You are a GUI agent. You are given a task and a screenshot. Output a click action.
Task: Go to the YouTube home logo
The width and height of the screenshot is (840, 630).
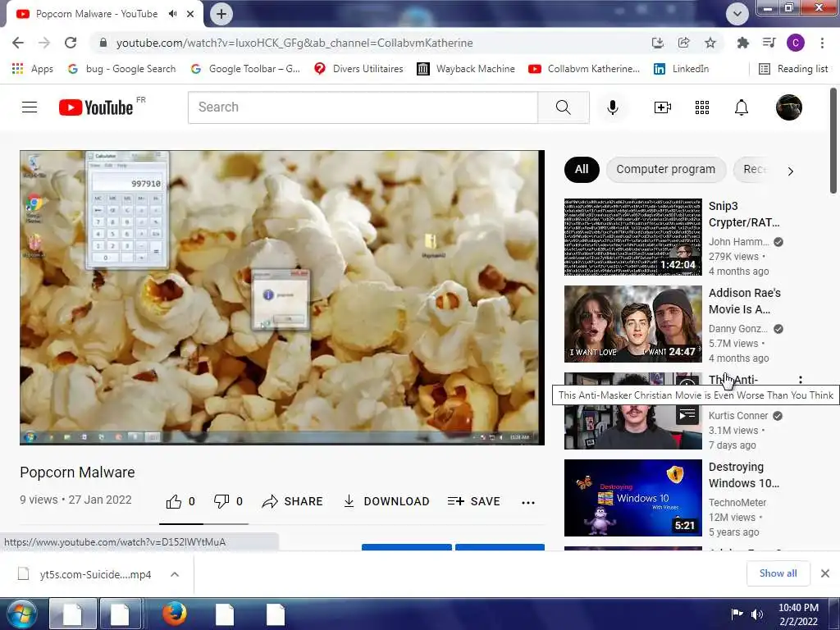(x=97, y=107)
